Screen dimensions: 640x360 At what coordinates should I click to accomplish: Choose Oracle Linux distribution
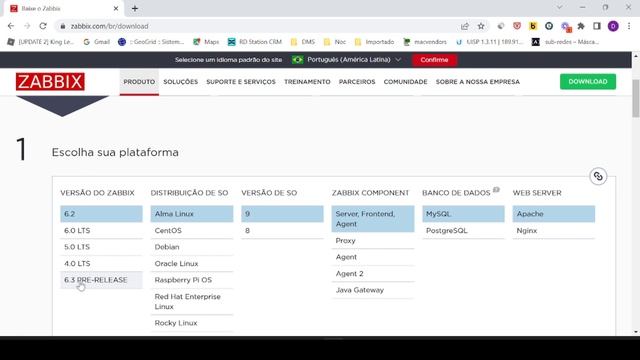click(x=192, y=264)
